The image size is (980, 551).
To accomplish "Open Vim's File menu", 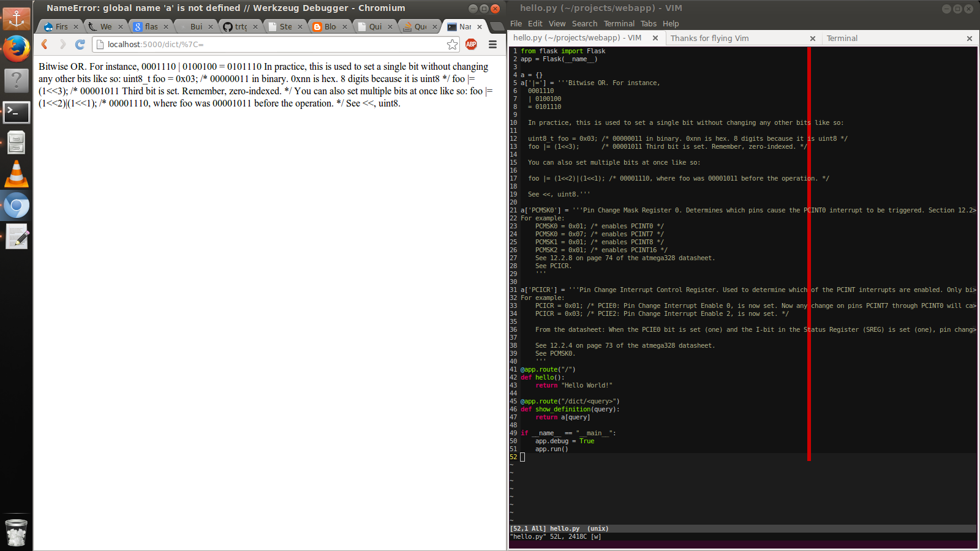I will click(x=516, y=23).
